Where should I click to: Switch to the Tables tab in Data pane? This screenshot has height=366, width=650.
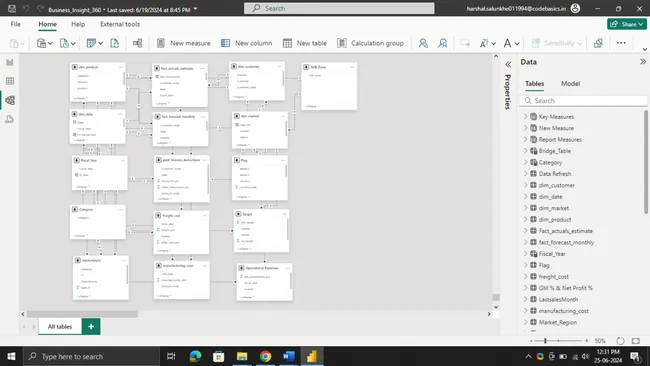pos(534,83)
